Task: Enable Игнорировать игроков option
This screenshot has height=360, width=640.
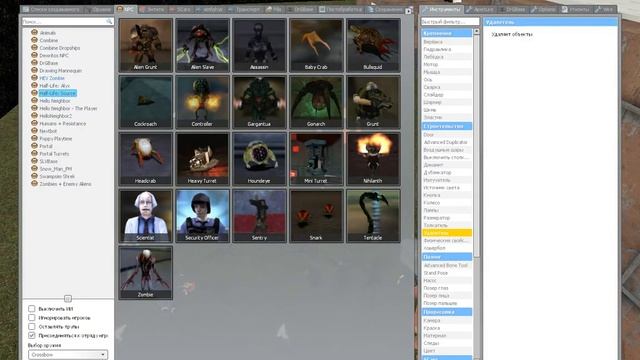Action: click(x=31, y=318)
